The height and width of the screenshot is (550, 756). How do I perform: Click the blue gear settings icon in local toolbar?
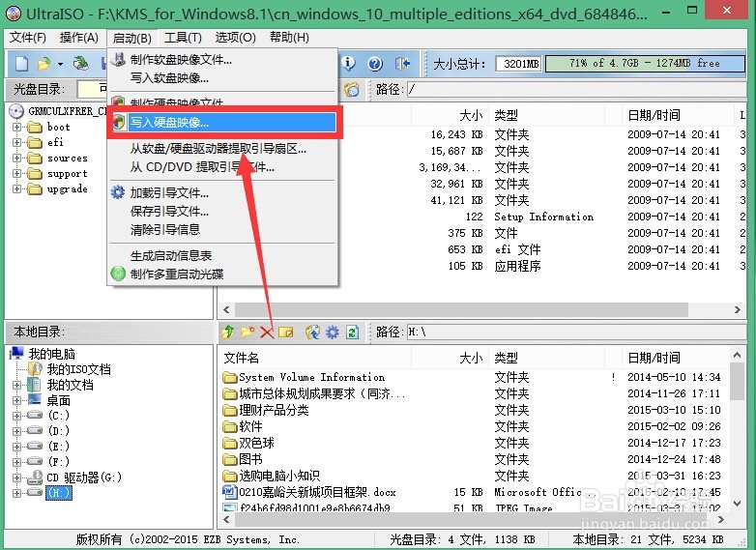coord(333,332)
